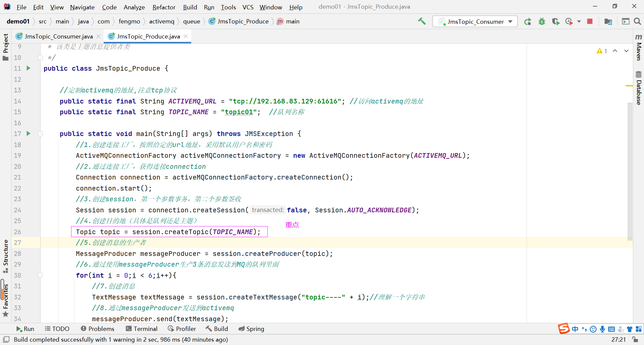Stop the running process with red square
Viewport: 644px width, 345px height.
pos(590,21)
